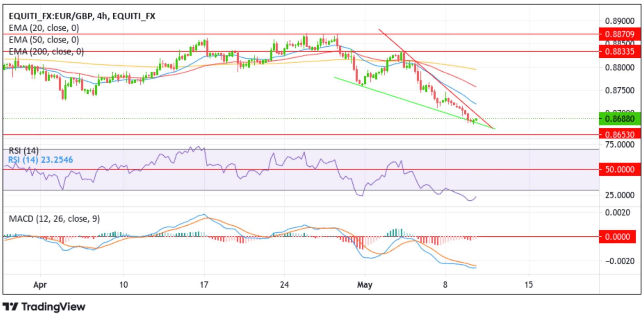This screenshot has height=321, width=644.
Task: Click the EQUITI_FX:EUR/GBP chart title
Action: tap(82, 16)
